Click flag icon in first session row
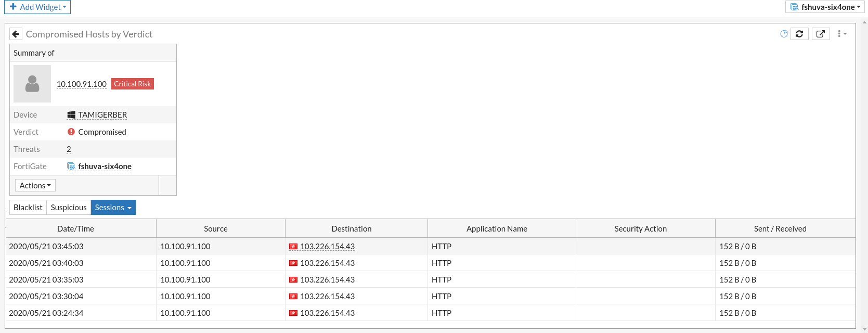 293,247
